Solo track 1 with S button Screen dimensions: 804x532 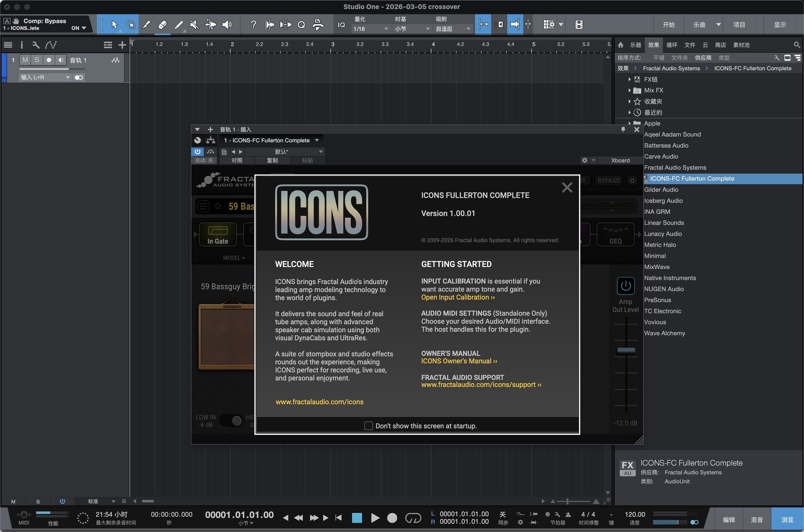tap(37, 60)
